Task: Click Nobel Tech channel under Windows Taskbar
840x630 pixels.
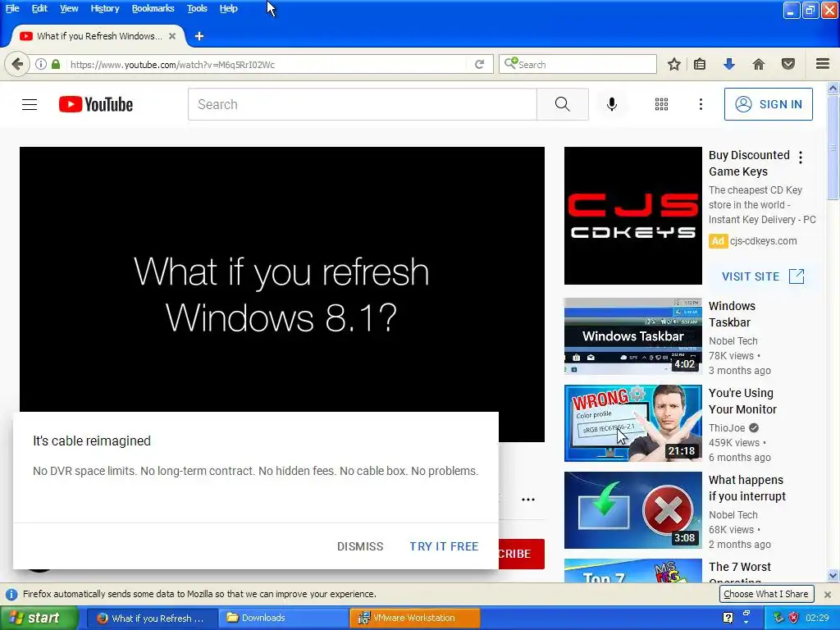Action: (x=733, y=340)
